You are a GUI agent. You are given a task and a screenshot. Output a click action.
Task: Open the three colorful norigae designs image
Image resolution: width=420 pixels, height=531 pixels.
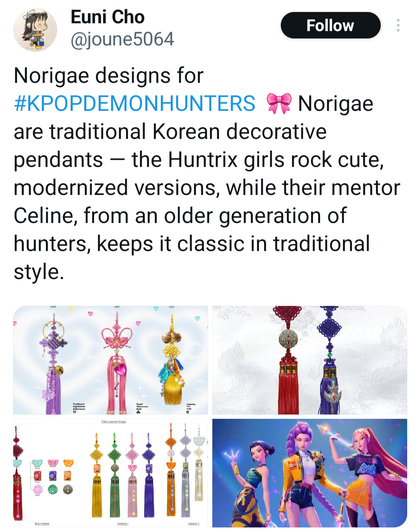(x=111, y=360)
